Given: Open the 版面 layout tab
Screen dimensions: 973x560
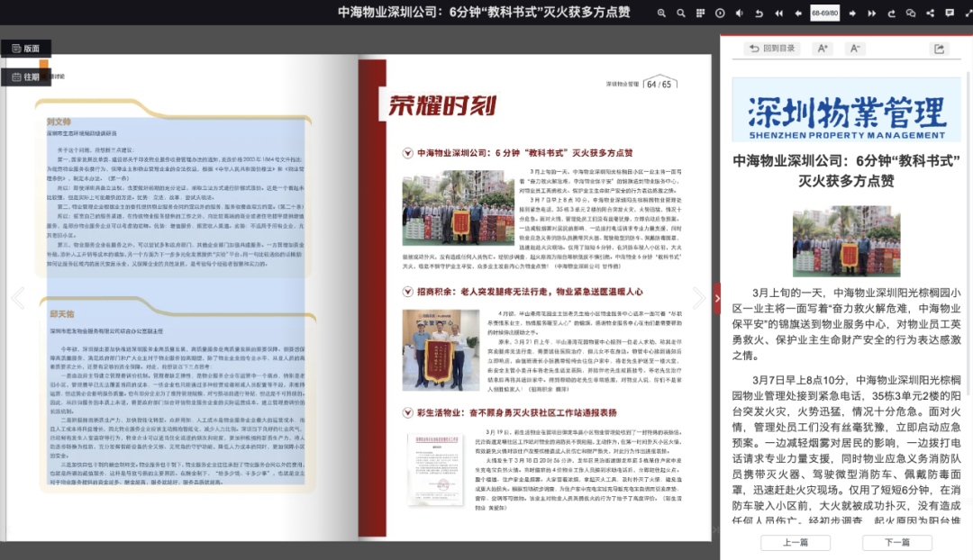Looking at the screenshot, I should click(x=26, y=49).
